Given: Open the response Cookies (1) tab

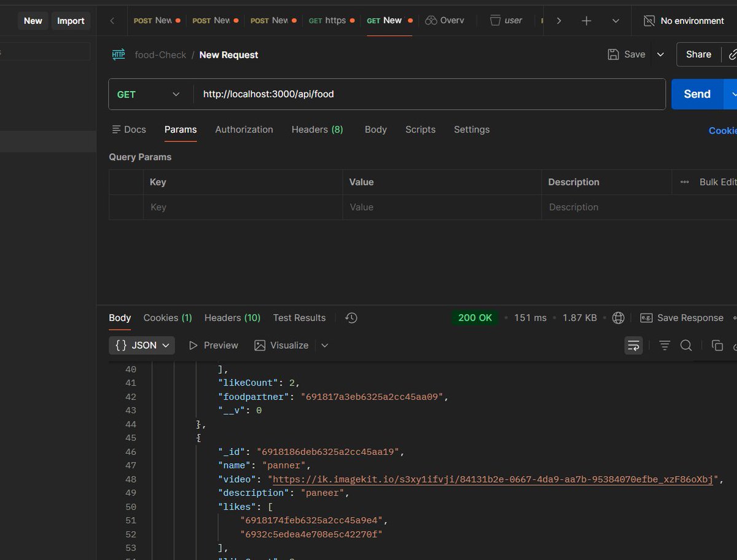Looking at the screenshot, I should (x=168, y=318).
